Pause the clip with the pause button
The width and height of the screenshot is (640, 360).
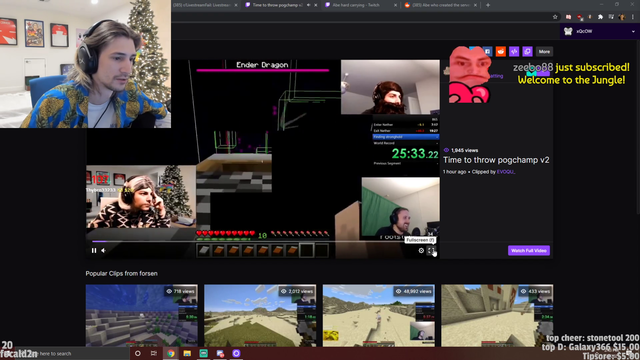point(94,251)
